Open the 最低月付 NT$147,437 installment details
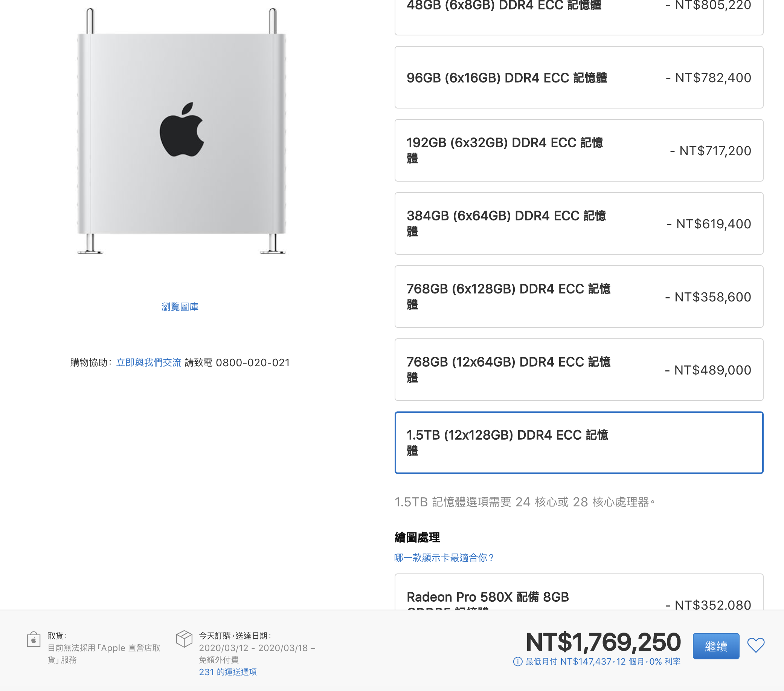This screenshot has width=784, height=691. pos(602,662)
